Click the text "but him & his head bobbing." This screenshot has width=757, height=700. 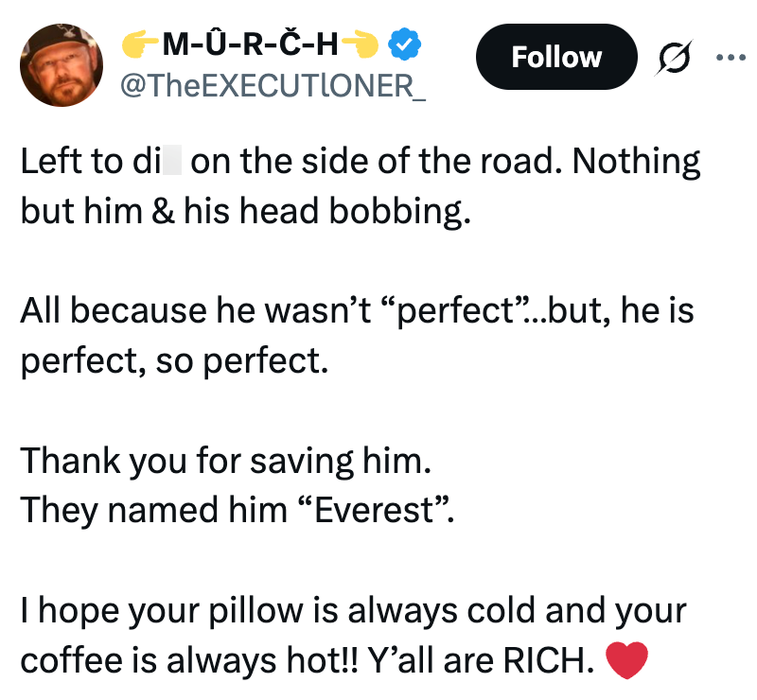point(245,208)
